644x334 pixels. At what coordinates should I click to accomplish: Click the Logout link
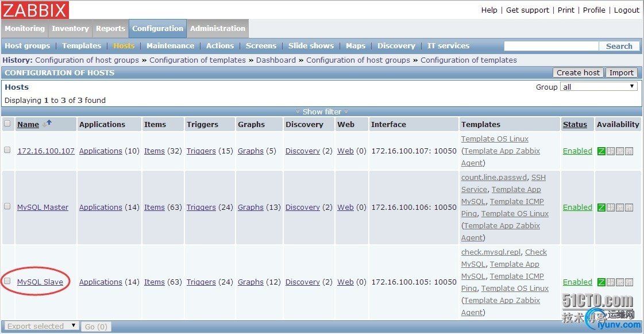click(627, 10)
